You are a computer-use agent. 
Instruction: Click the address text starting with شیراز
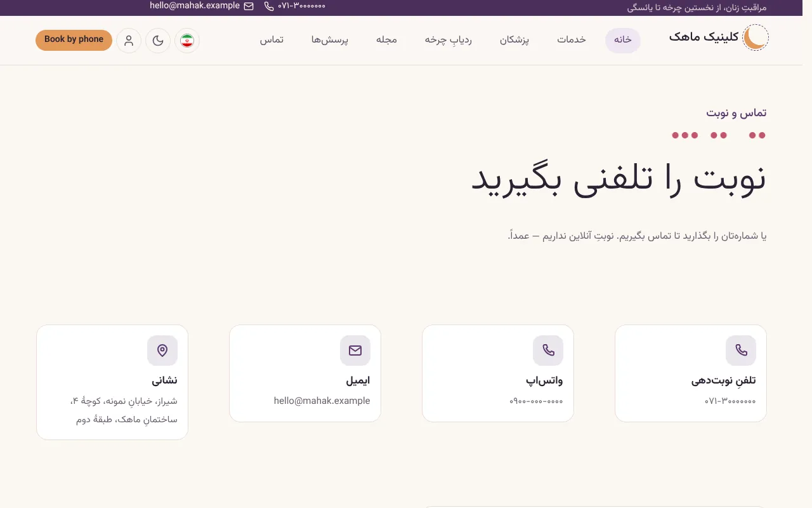pyautogui.click(x=123, y=410)
